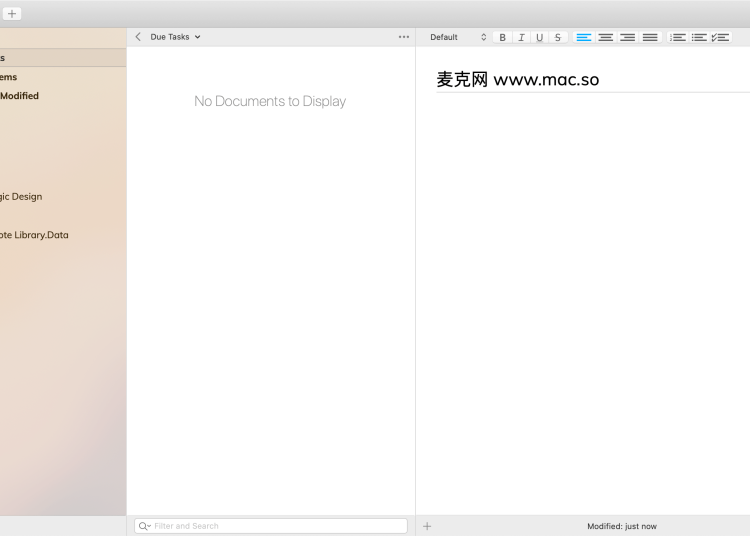Apply strikethrough to text
The image size is (750, 536).
point(558,37)
